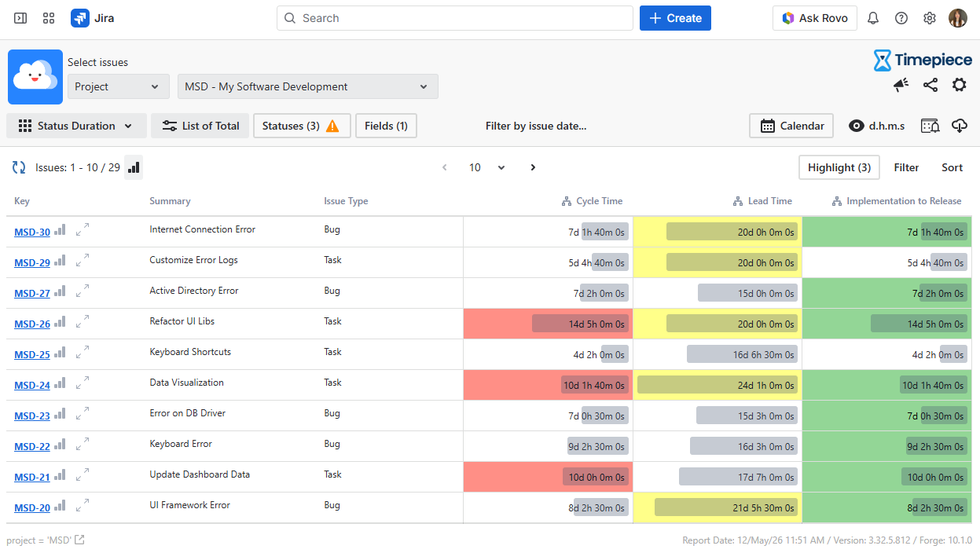Open the user profile avatar
Viewport: 980px width, 553px height.
click(958, 18)
